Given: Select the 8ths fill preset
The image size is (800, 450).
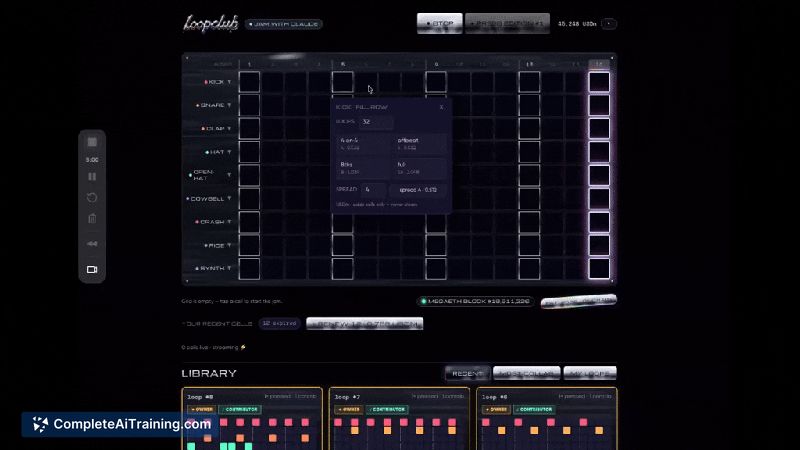Looking at the screenshot, I should click(363, 168).
